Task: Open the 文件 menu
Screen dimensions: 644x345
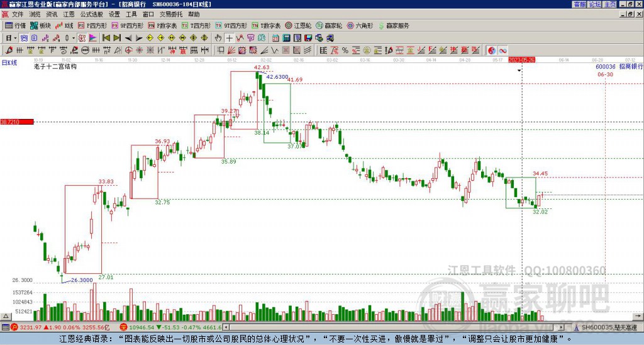Action: [x=18, y=14]
